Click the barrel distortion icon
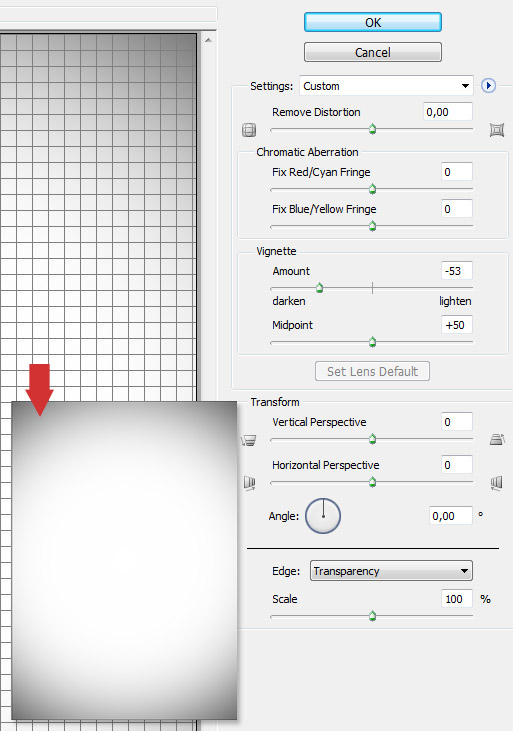 tap(249, 130)
